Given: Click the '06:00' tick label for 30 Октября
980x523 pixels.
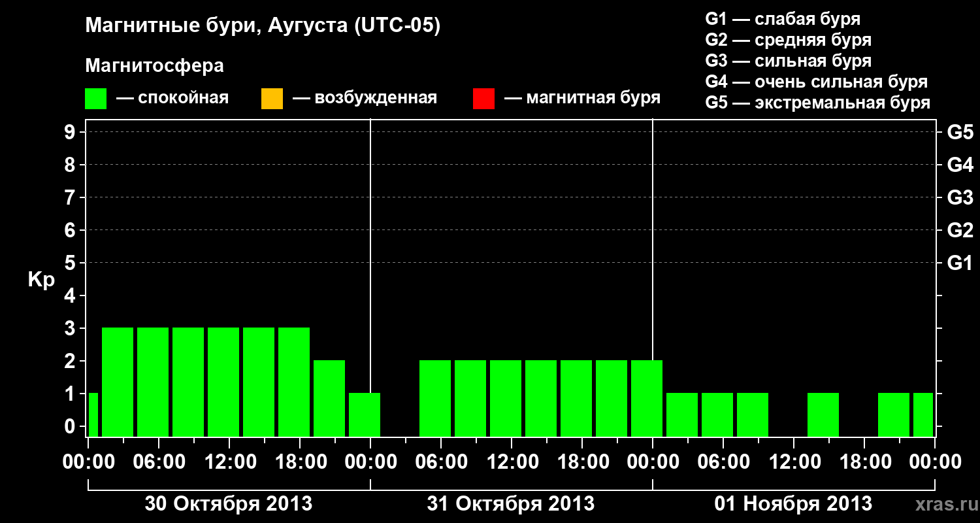Looking at the screenshot, I should pyautogui.click(x=159, y=462).
